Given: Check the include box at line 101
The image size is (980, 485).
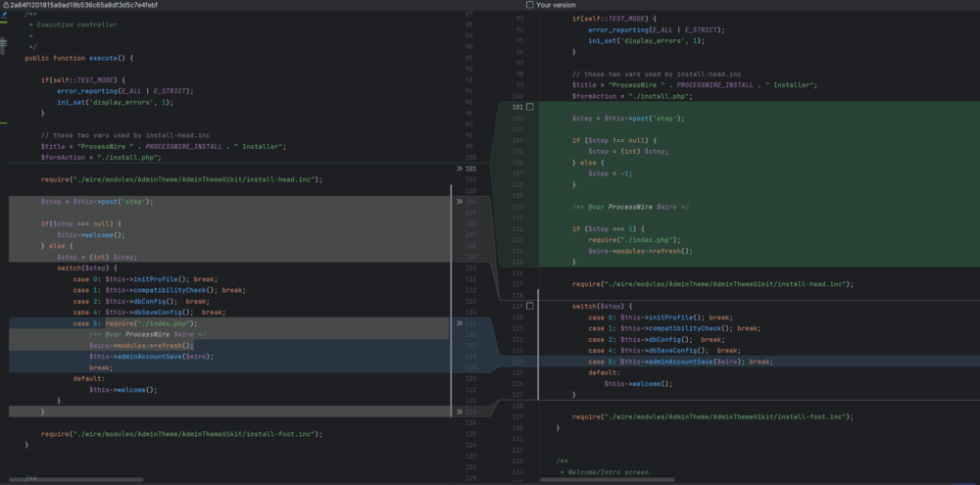Looking at the screenshot, I should 530,107.
